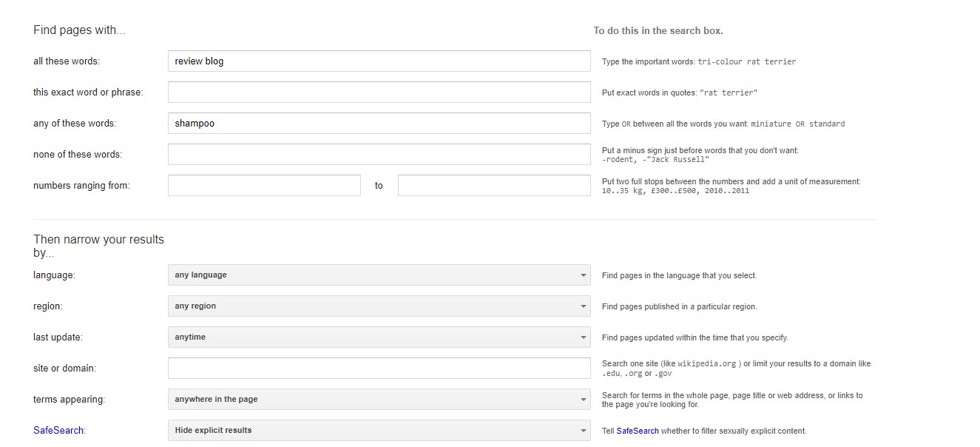Open the 'any language' dropdown
This screenshot has height=447, width=980.
[x=379, y=275]
